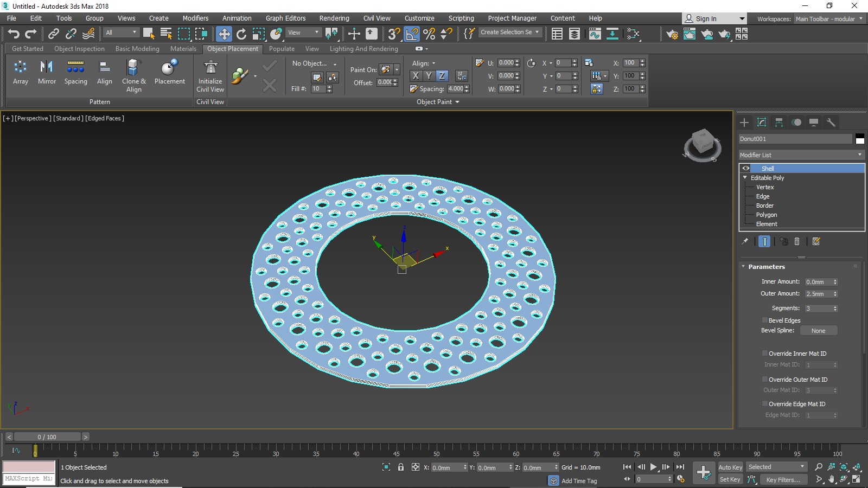Open the Create Selection Set dropdown
This screenshot has height=488, width=868.
click(510, 32)
